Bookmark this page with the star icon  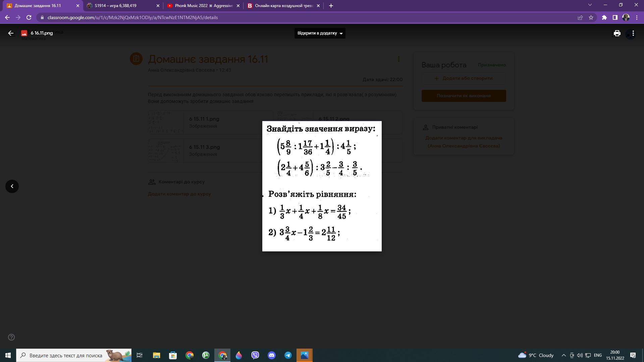591,17
